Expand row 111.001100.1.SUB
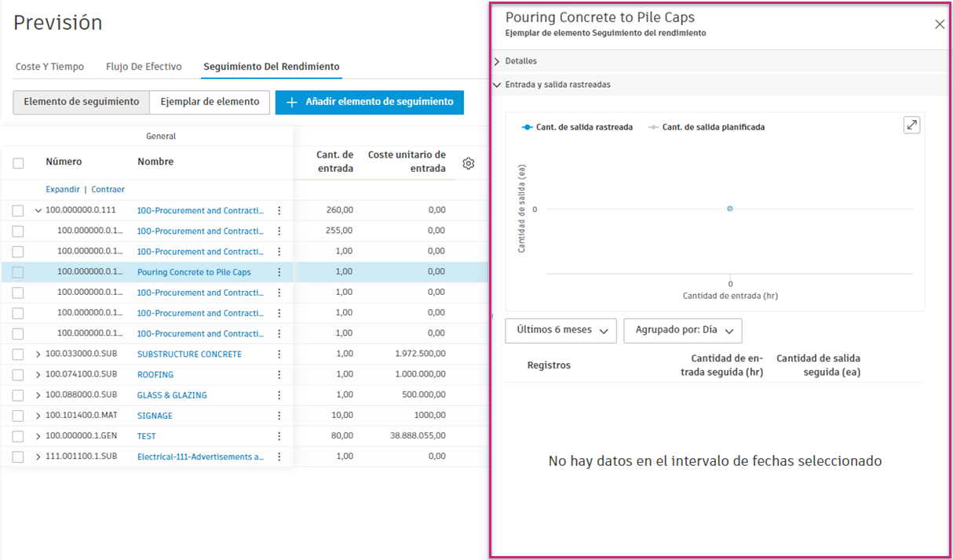The height and width of the screenshot is (560, 953). (38, 456)
